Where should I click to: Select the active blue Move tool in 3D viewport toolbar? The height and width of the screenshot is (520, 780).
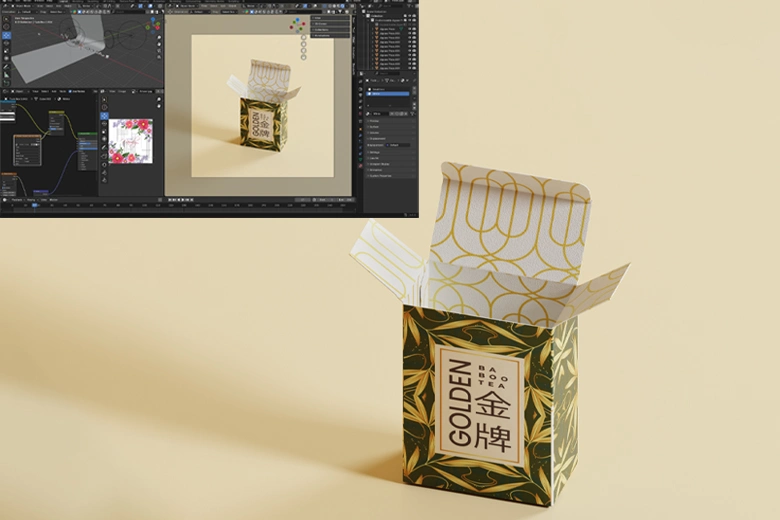pos(6,35)
